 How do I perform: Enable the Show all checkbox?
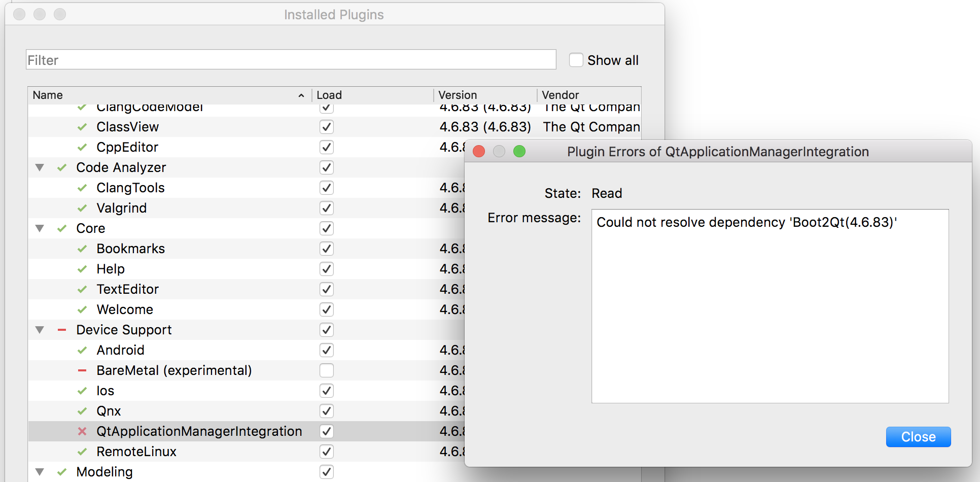pyautogui.click(x=576, y=60)
